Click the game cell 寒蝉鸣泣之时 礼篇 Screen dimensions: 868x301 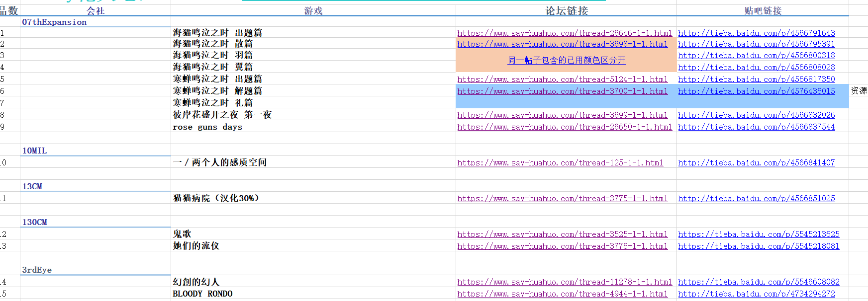coord(313,103)
